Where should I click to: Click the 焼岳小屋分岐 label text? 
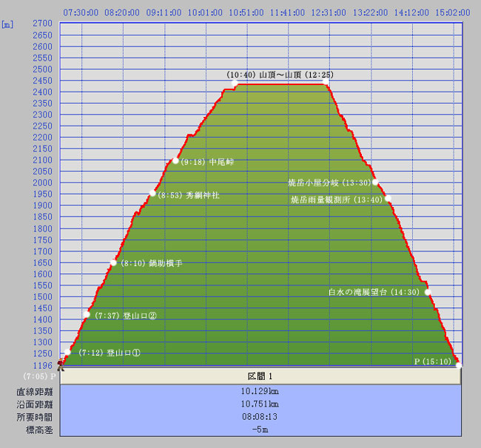(313, 183)
